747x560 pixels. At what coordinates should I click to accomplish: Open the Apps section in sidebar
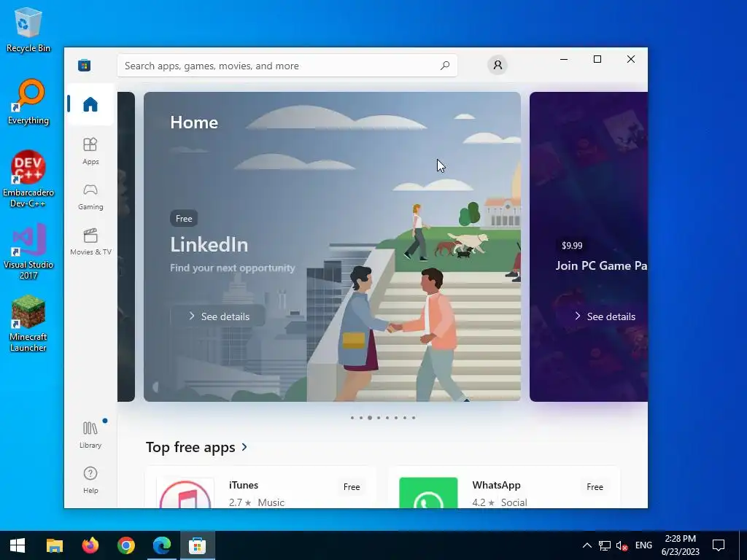tap(90, 151)
